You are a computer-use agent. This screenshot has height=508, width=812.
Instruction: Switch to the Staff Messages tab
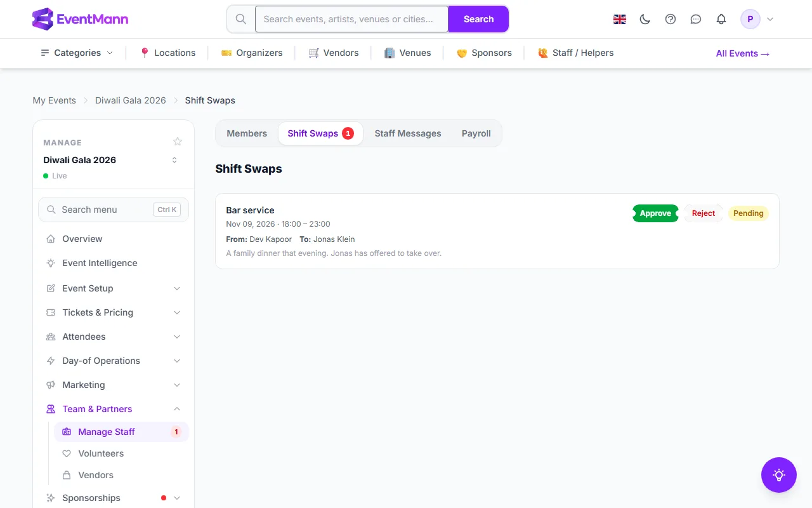(408, 133)
